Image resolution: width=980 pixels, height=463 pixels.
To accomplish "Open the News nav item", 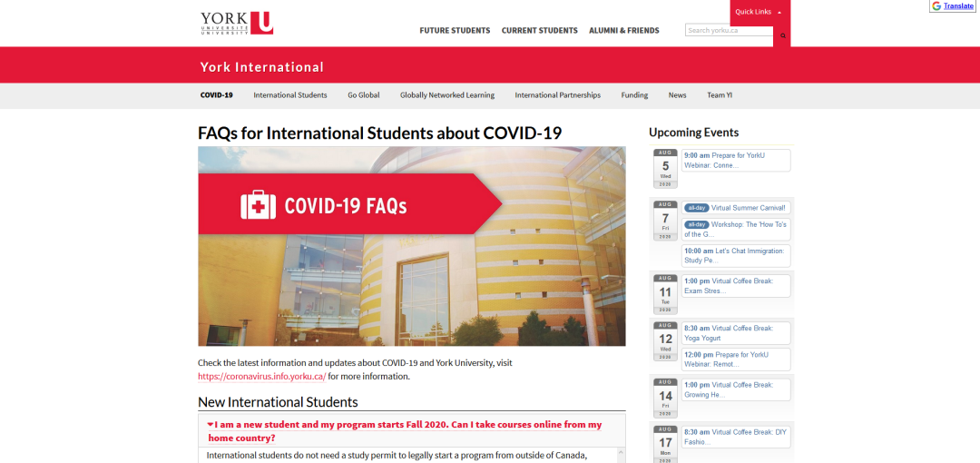I will [677, 95].
